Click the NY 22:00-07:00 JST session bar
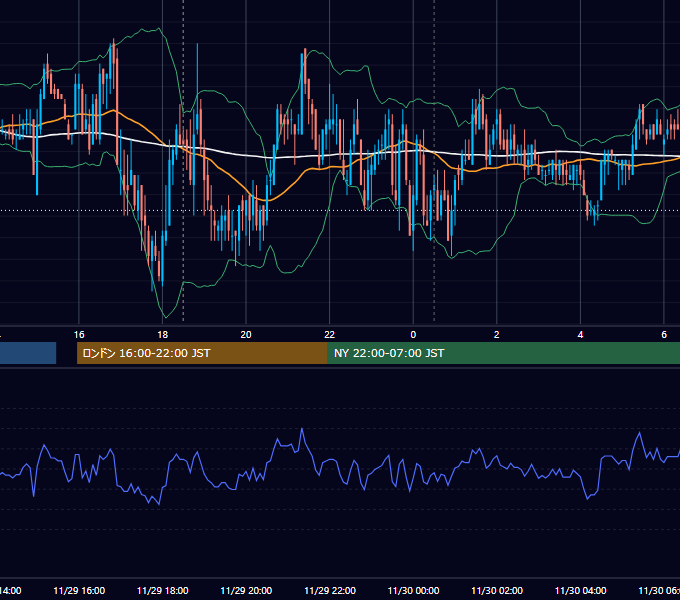Screen dimensions: 680x600 504,353
